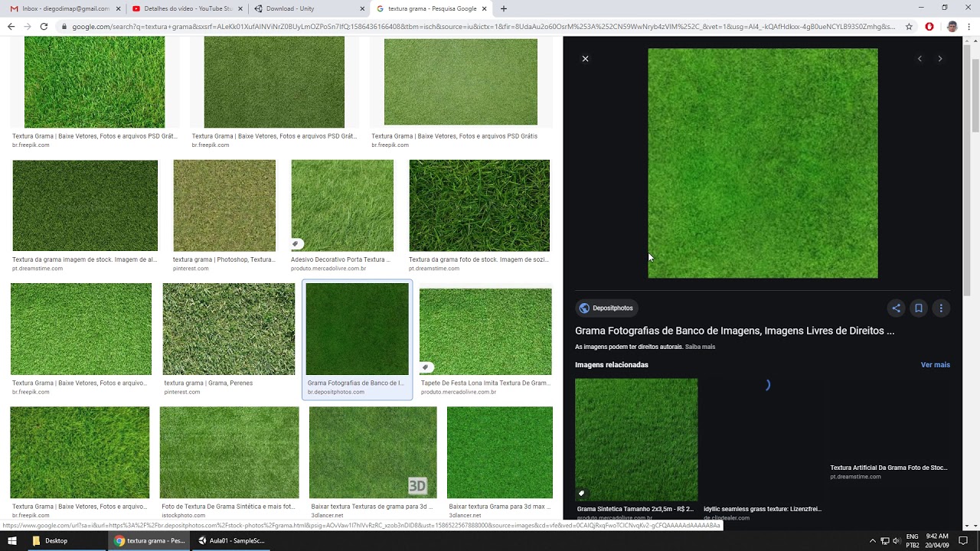Open 'textura grama | Grama, Perenes' Pinterest result
Screen dimensions: 980x551
228,329
